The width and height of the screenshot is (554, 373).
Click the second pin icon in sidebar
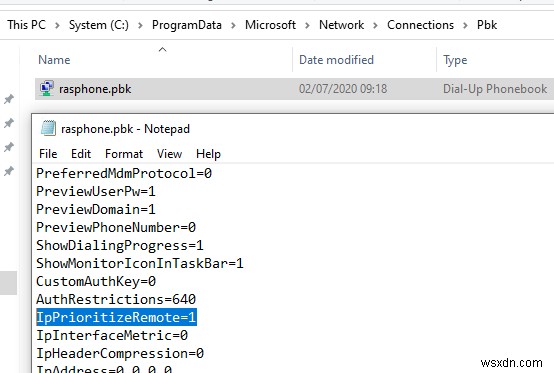tap(9, 123)
